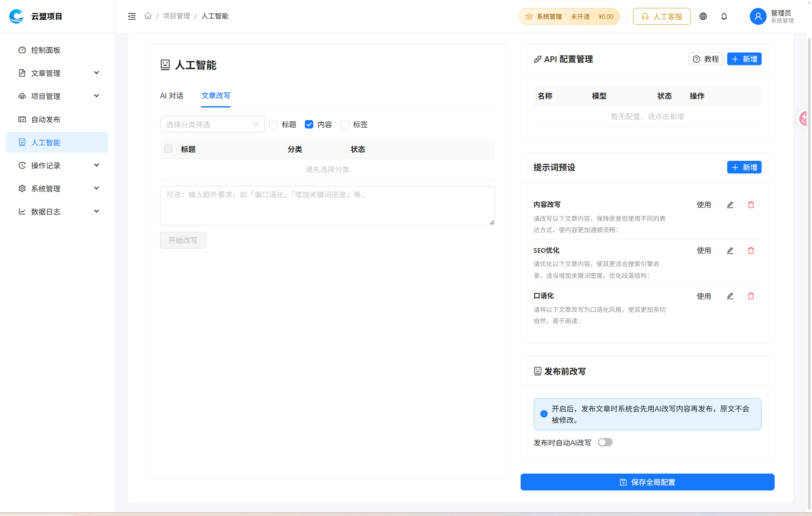Click 开始改写 button
Screen dimensions: 812x516
click(x=183, y=240)
